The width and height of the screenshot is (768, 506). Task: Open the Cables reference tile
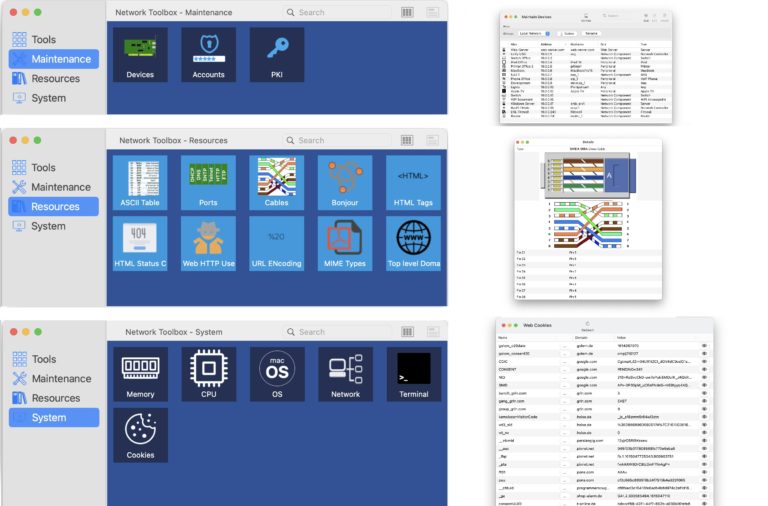pos(276,183)
